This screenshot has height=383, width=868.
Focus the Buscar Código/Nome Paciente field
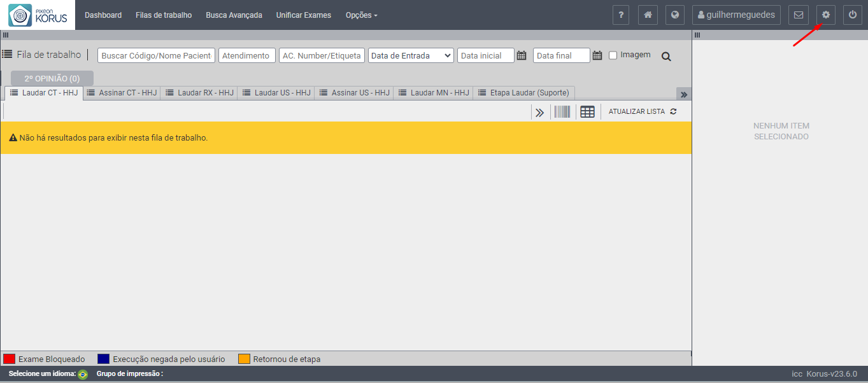point(157,55)
